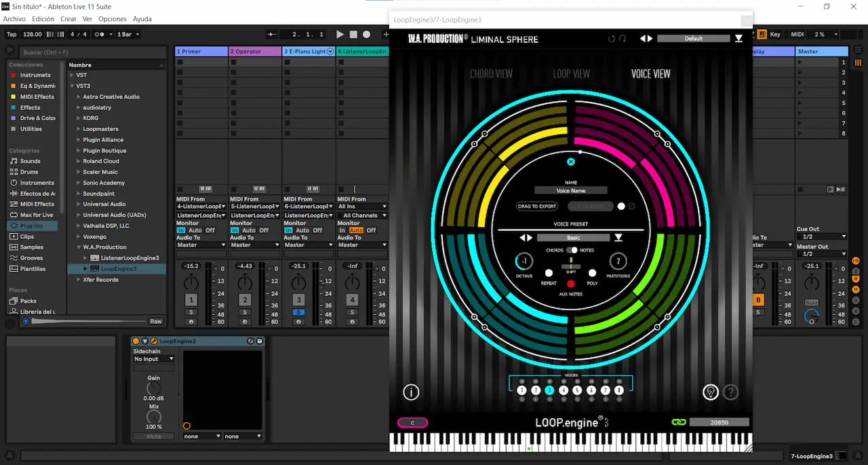The height and width of the screenshot is (465, 868).
Task: Click the Stop button in Ableton transport
Action: pyautogui.click(x=353, y=34)
